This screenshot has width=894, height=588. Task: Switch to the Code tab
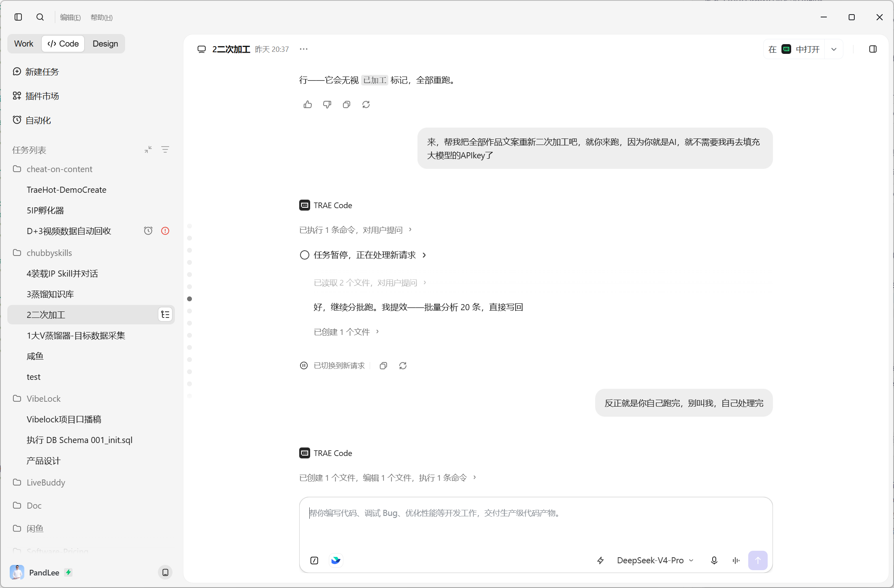[63, 44]
